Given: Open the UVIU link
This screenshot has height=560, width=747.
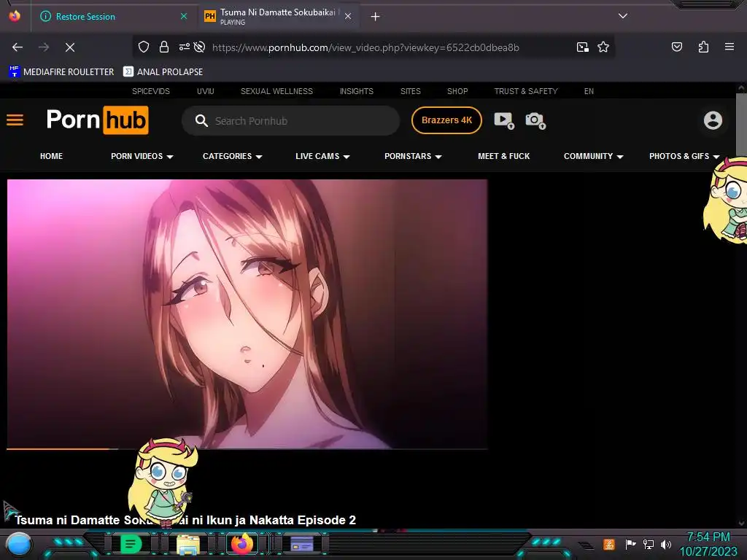Looking at the screenshot, I should point(206,91).
